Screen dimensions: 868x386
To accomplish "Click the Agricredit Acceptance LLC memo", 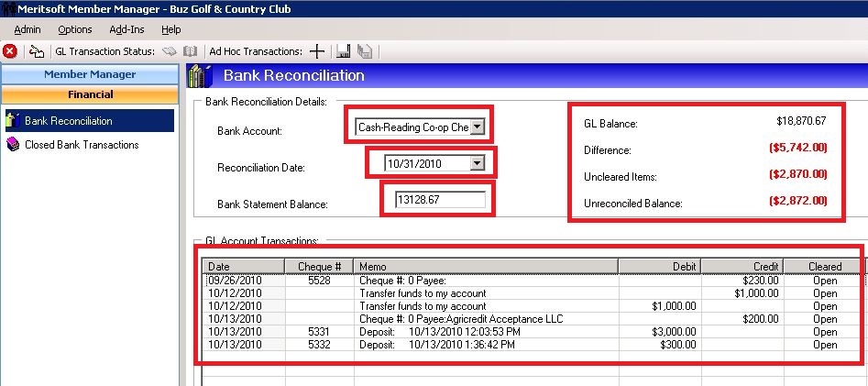I will (x=461, y=319).
